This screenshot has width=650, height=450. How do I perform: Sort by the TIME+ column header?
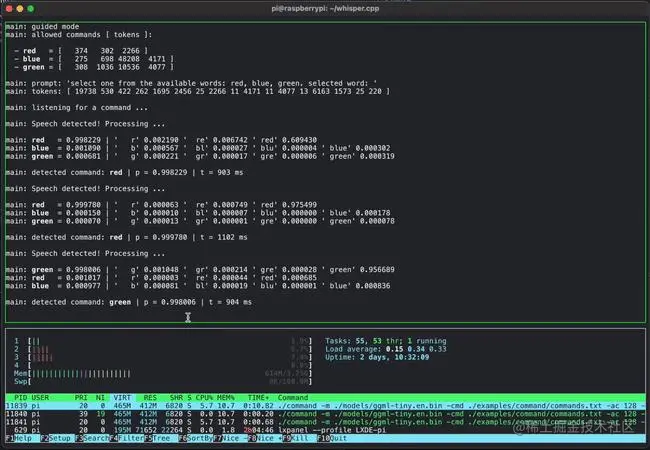pos(258,397)
